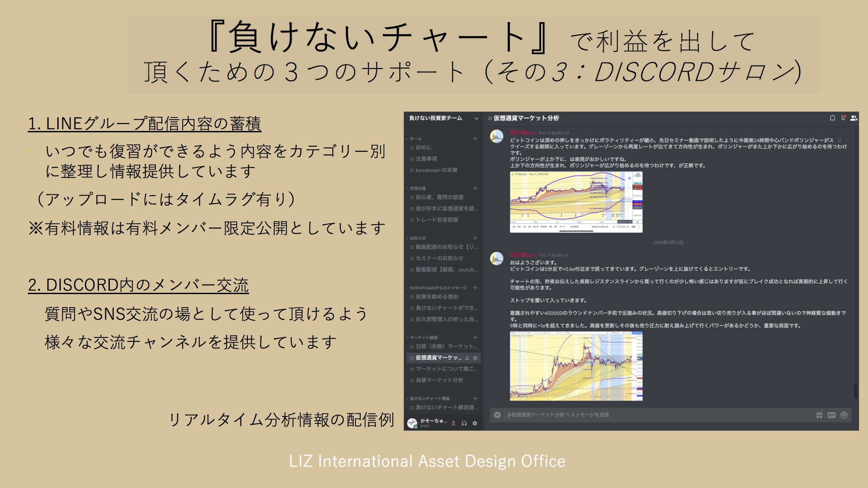
Task: Open pinned messages with the pin icon
Action: (x=842, y=118)
